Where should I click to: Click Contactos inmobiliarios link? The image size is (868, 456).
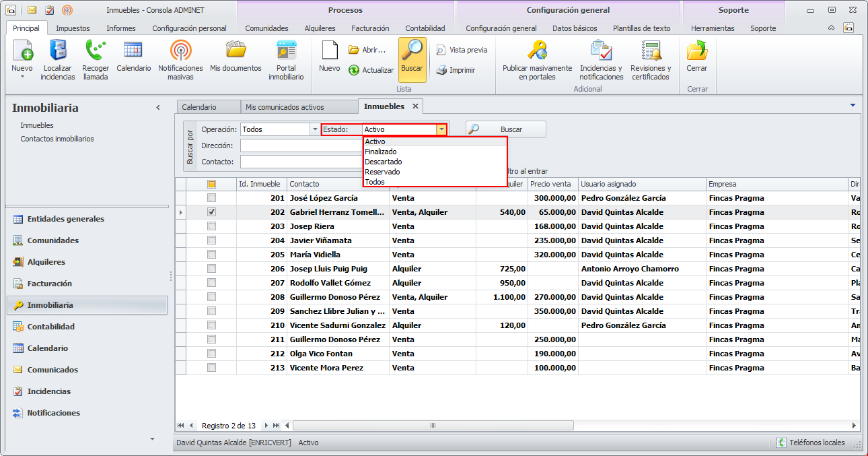57,139
